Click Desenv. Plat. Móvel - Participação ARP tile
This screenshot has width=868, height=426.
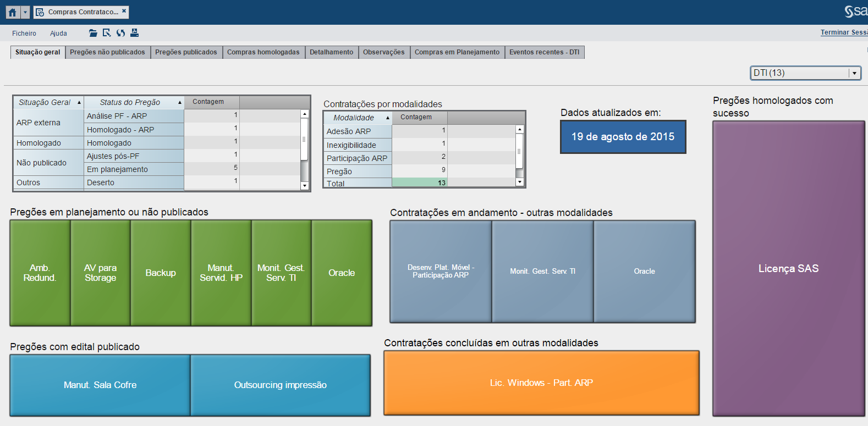441,272
